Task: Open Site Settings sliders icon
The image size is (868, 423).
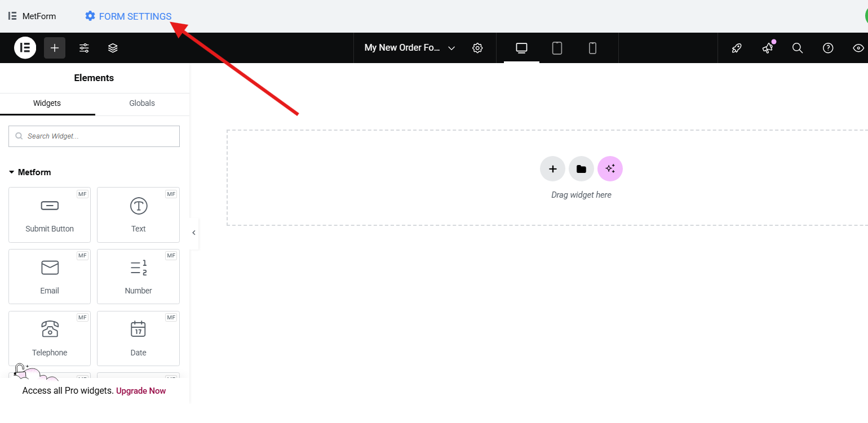Action: tap(84, 48)
